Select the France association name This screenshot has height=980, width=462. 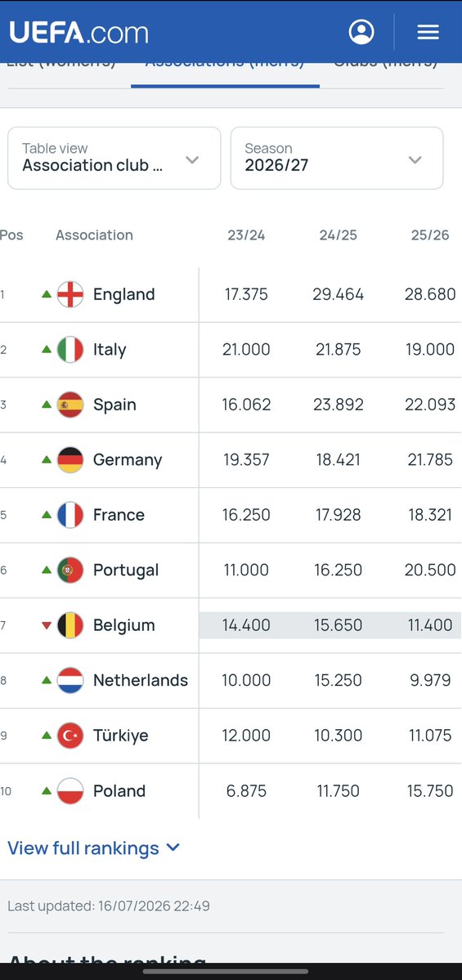[x=119, y=515]
